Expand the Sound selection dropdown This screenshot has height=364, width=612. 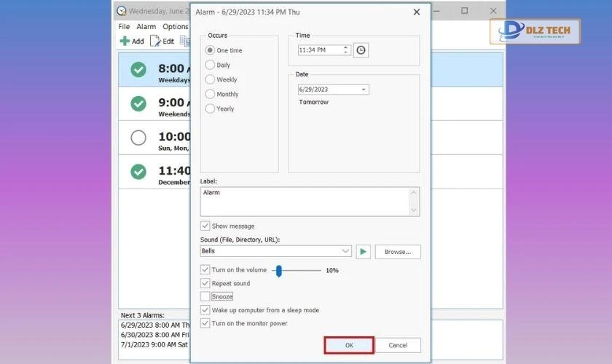pyautogui.click(x=345, y=251)
